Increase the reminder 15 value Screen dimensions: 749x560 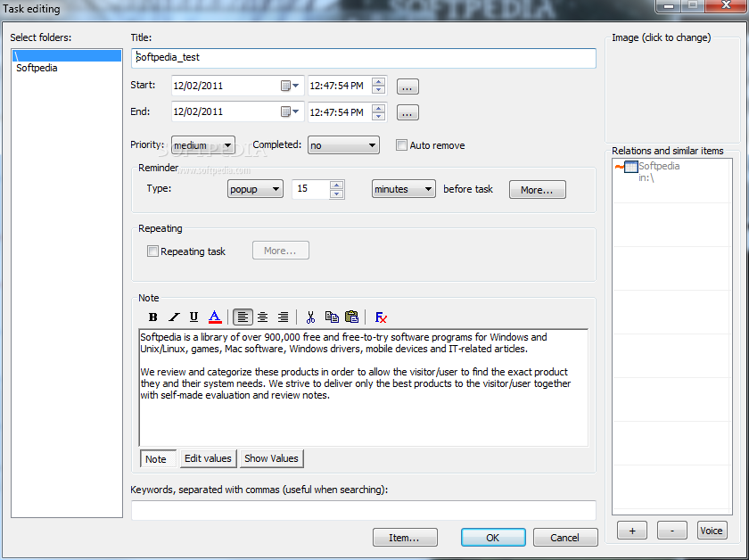pos(337,185)
